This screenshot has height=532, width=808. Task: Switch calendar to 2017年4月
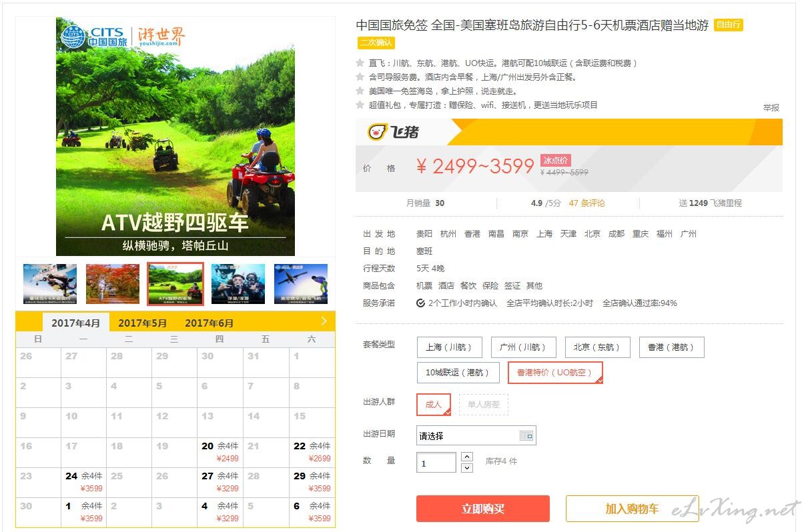76,323
